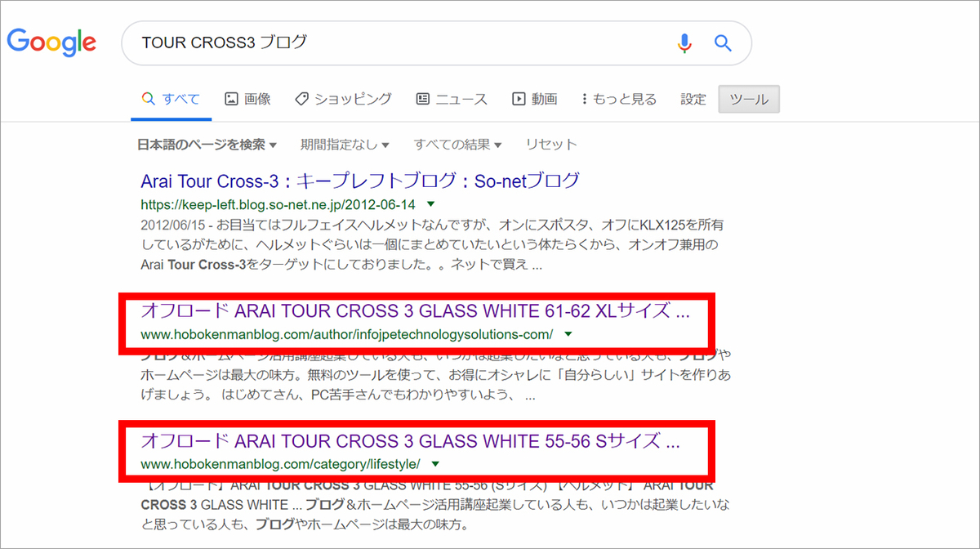Open 設定 settings menu
Screen dimensions: 980x549
pyautogui.click(x=693, y=99)
